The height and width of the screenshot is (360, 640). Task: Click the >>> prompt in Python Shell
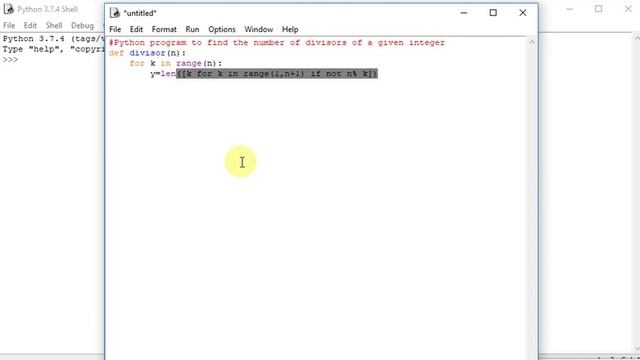(10, 60)
